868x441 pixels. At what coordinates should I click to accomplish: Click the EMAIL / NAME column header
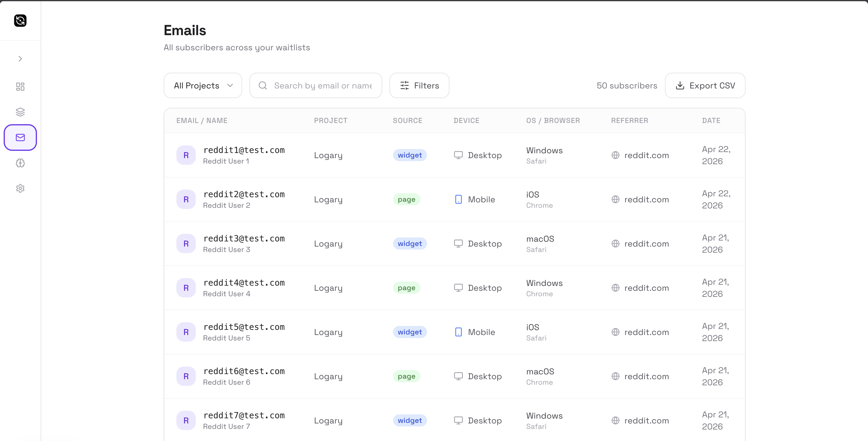pyautogui.click(x=202, y=121)
